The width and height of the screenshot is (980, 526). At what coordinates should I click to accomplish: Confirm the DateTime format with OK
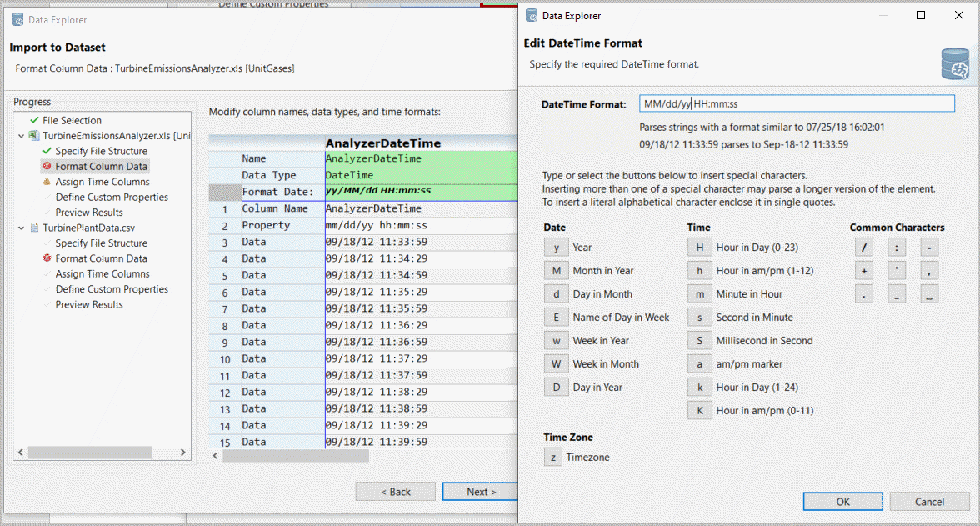pyautogui.click(x=842, y=502)
